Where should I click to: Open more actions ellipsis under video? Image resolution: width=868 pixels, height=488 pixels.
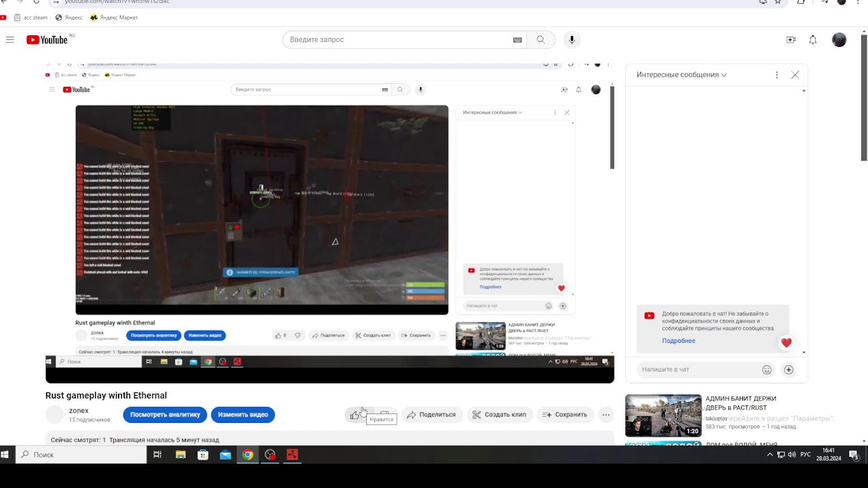coord(606,415)
